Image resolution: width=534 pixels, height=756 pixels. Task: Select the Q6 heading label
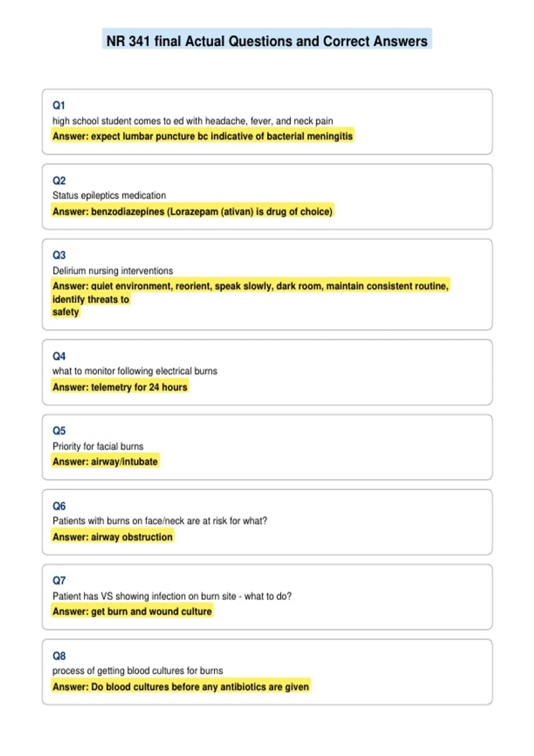coord(59,506)
